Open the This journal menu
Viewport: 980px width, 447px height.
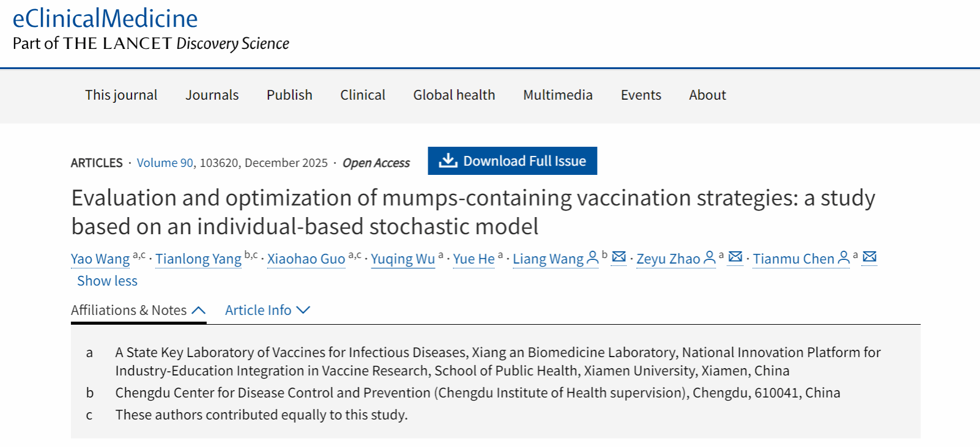[121, 95]
